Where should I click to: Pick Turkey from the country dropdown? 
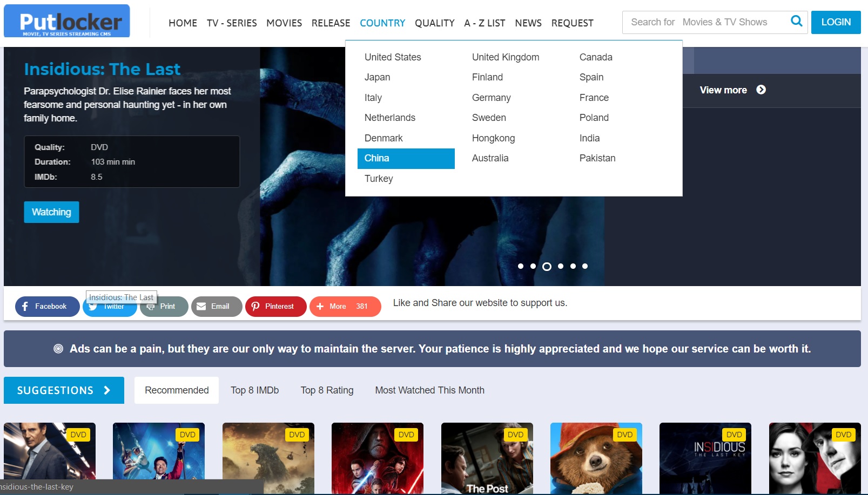(379, 179)
